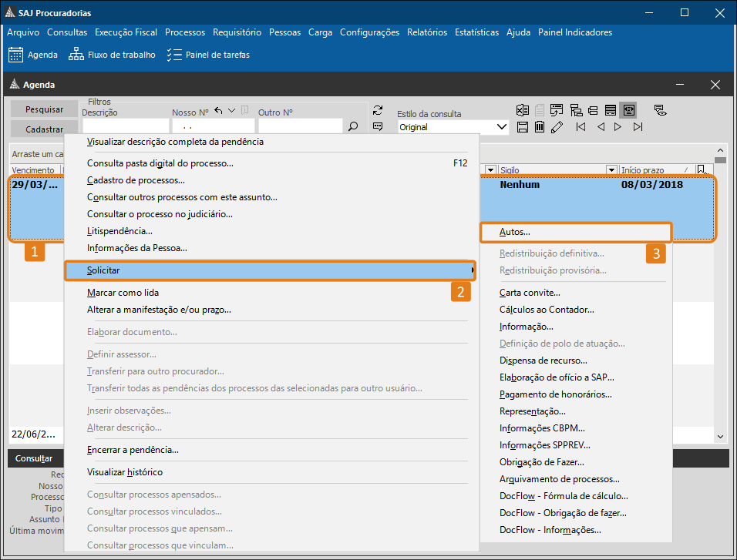Click the pencil edit icon
Screen dimensions: 737x560
[557, 127]
